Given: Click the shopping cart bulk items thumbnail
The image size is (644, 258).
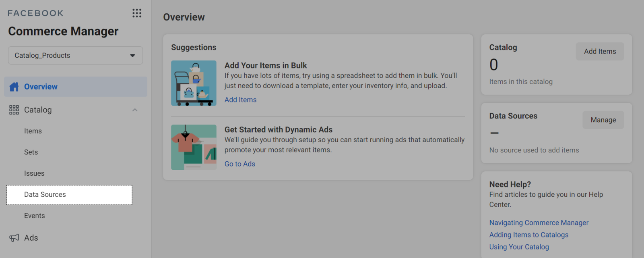Looking at the screenshot, I should pyautogui.click(x=194, y=83).
